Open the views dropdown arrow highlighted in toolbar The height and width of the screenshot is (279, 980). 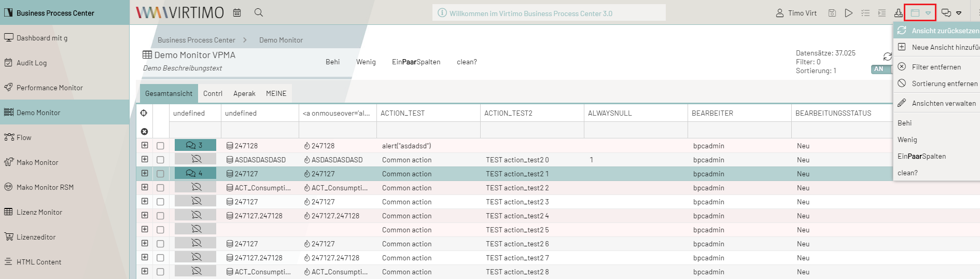coord(928,13)
